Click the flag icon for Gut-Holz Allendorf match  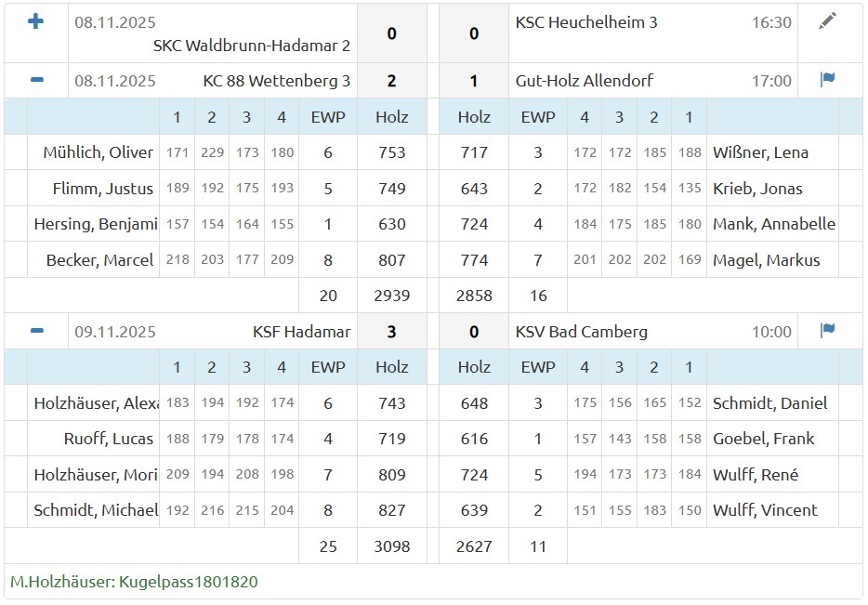click(827, 80)
